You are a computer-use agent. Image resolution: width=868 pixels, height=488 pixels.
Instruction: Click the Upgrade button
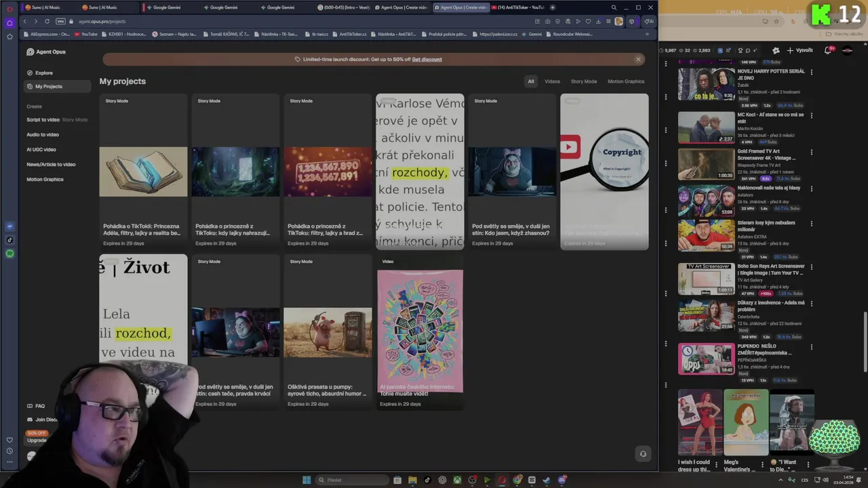click(37, 441)
